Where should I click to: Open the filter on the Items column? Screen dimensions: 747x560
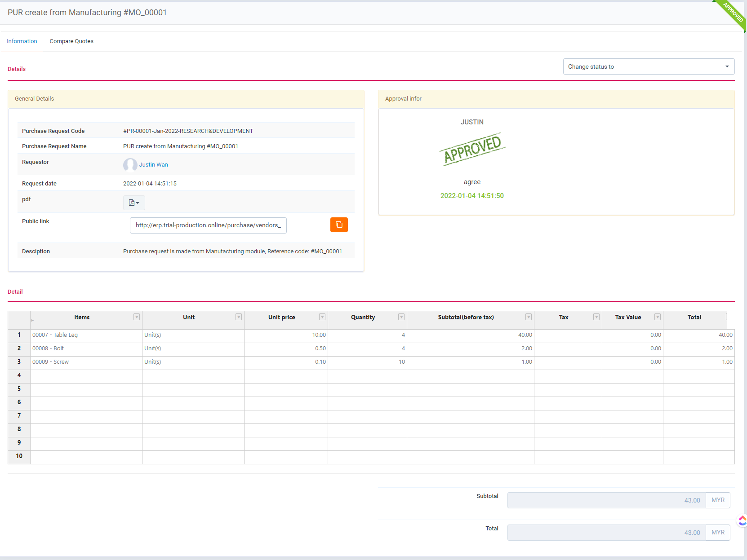pos(136,317)
